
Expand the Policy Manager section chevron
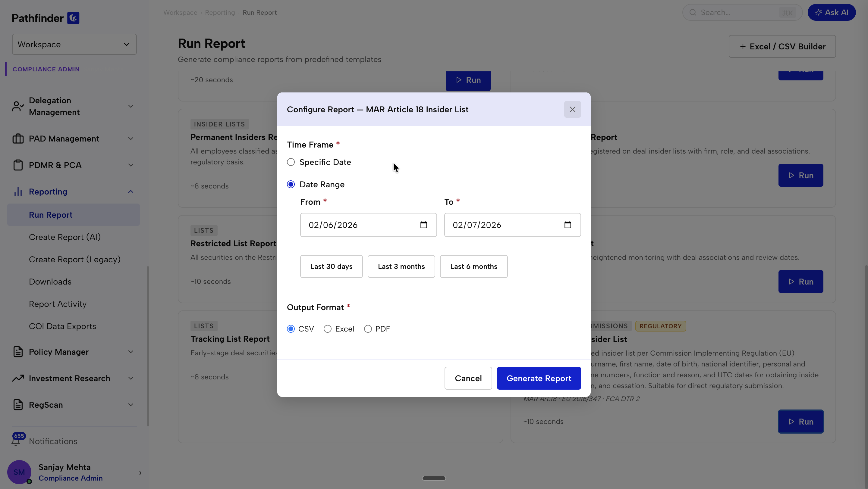coord(131,352)
